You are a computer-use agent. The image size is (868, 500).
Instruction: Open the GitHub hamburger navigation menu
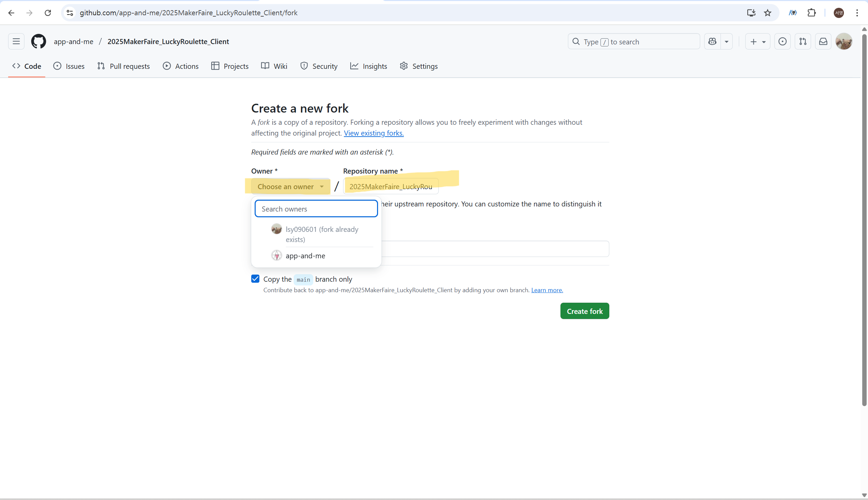[16, 42]
